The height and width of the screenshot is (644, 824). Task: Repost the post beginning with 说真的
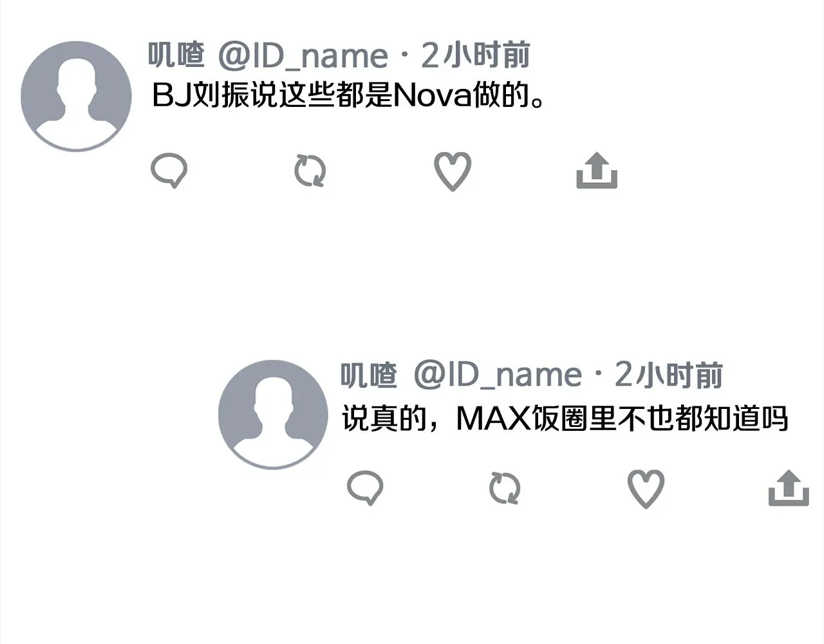[505, 488]
